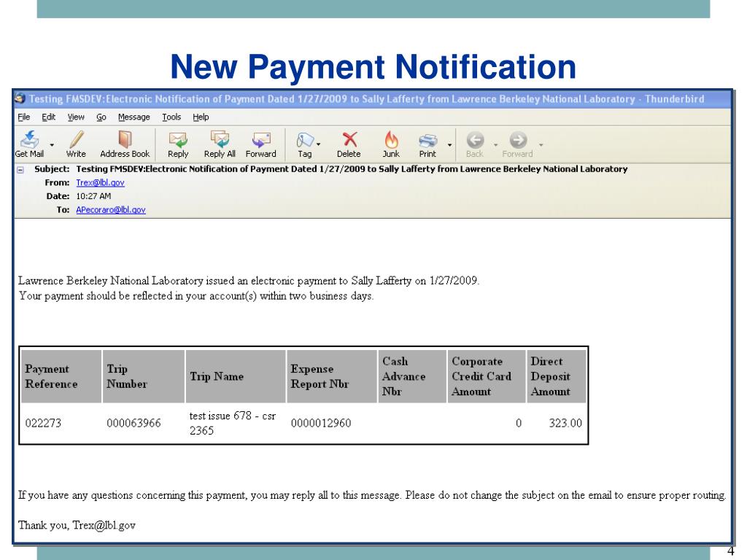Open the Tag dropdown arrow
The height and width of the screenshot is (560, 747).
click(x=318, y=144)
